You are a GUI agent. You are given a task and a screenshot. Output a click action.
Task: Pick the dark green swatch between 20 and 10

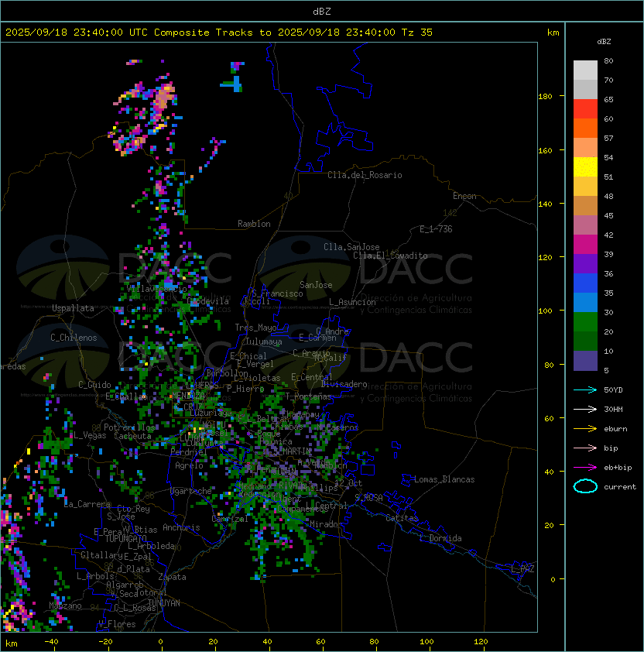585,341
